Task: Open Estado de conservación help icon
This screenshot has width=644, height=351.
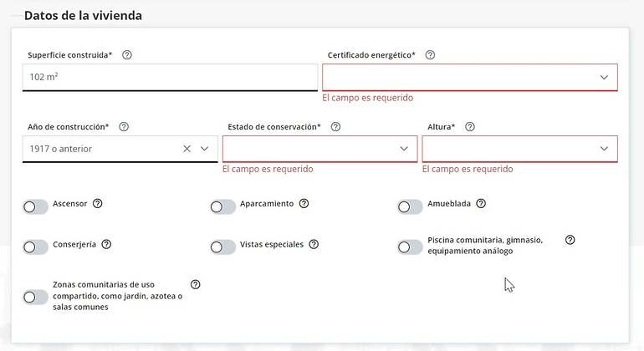Action: click(335, 126)
